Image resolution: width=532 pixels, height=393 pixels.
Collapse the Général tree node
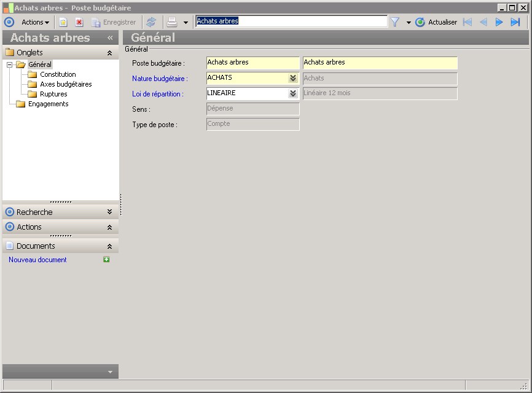tap(10, 64)
